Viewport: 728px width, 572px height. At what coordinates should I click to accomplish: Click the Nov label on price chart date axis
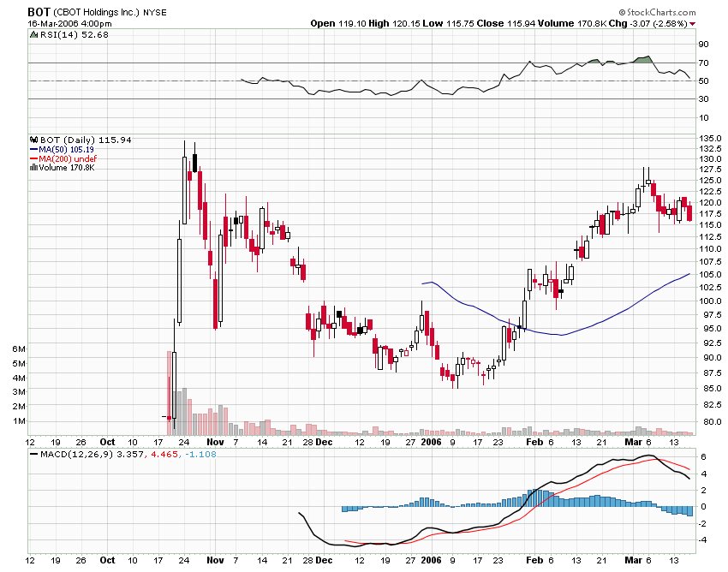[215, 442]
